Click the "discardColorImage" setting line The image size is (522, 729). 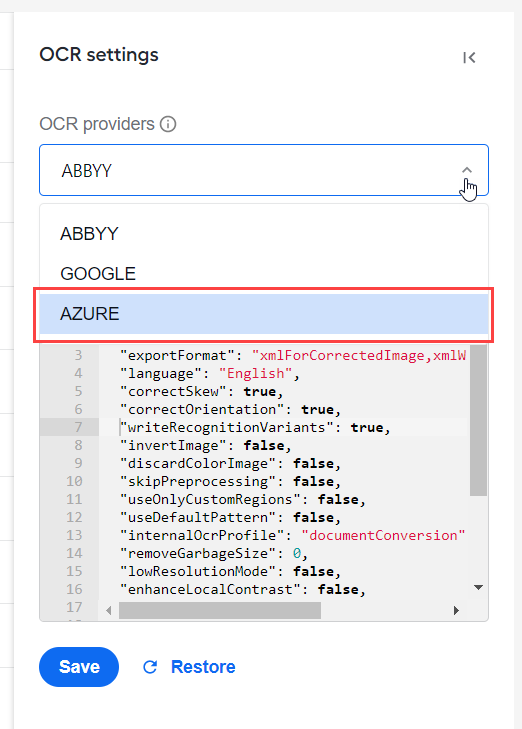pyautogui.click(x=230, y=464)
